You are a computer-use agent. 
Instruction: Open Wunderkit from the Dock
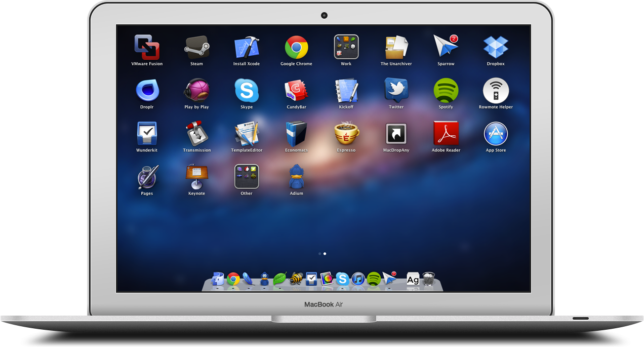311,279
